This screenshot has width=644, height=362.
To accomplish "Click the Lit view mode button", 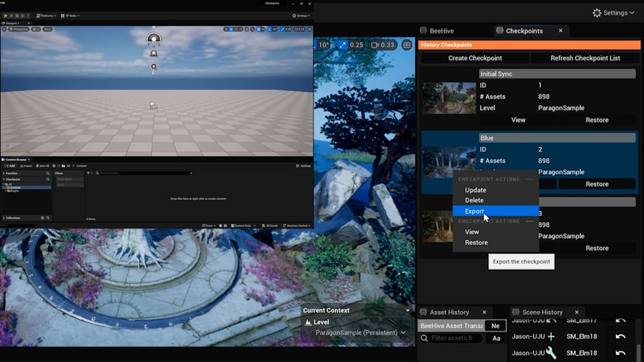I will tap(36, 29).
